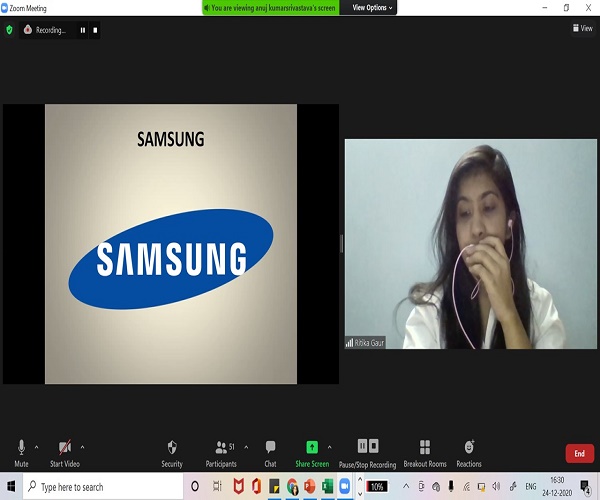This screenshot has height=500, width=600.
Task: Switch to Chrome on the taskbar
Action: [292, 487]
